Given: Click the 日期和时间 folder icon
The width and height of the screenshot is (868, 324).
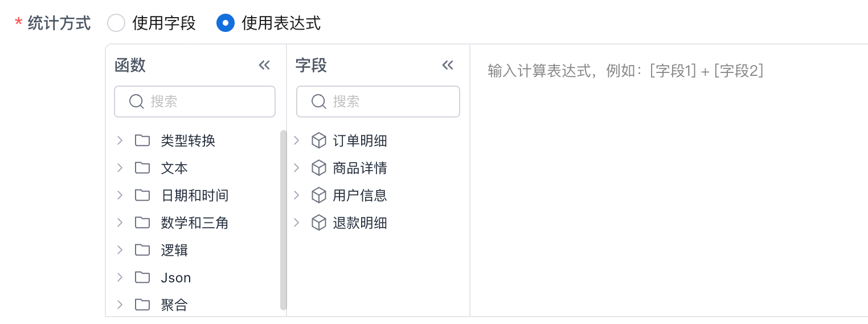Looking at the screenshot, I should click(142, 195).
